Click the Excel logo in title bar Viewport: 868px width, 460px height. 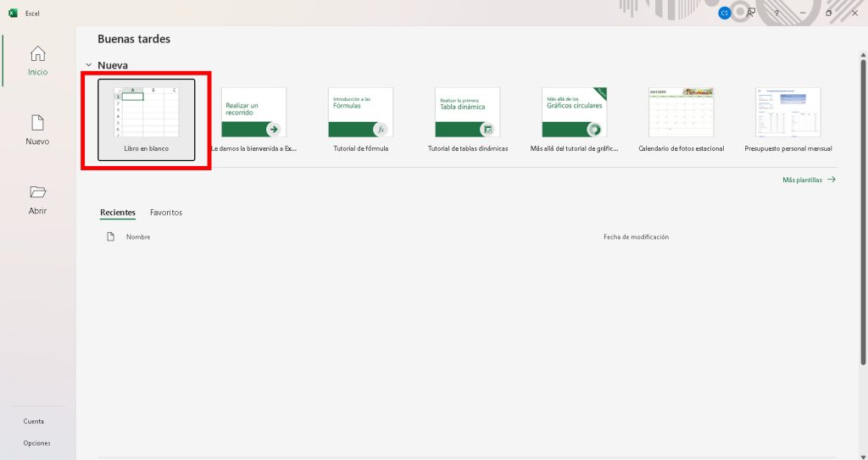click(13, 14)
